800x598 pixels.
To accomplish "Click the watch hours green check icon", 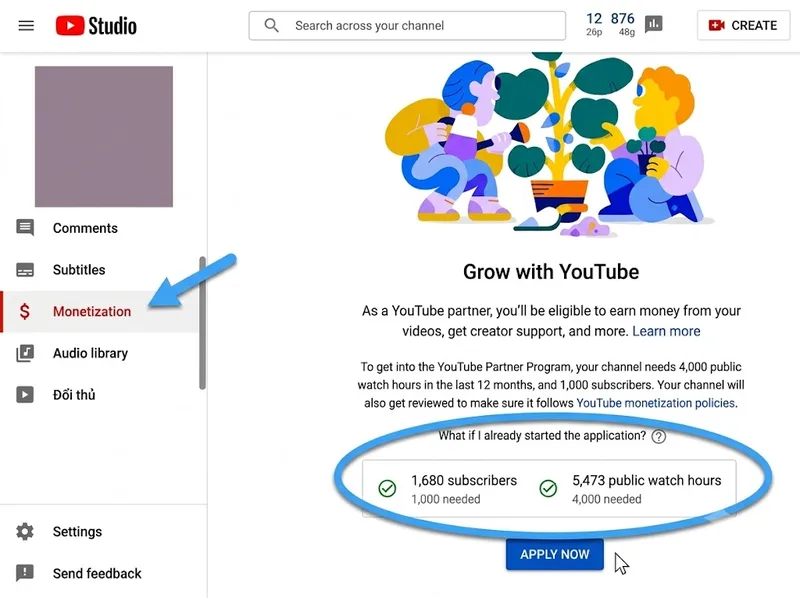I will coord(548,488).
